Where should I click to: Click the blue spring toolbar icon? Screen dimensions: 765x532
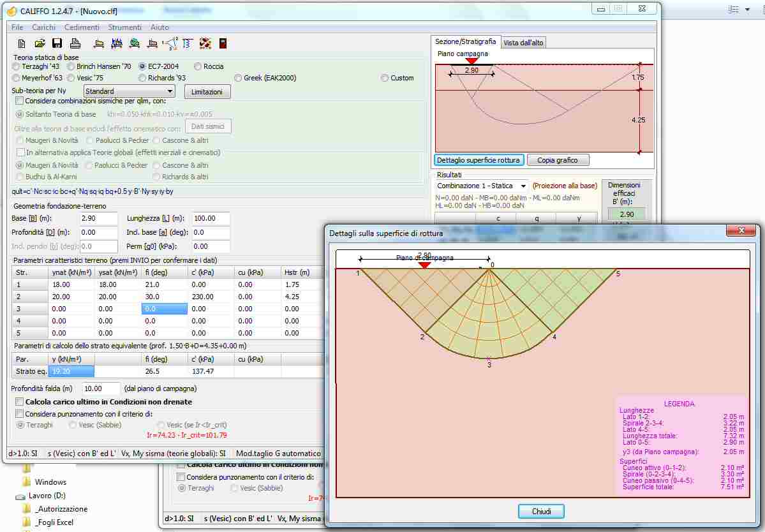point(188,43)
